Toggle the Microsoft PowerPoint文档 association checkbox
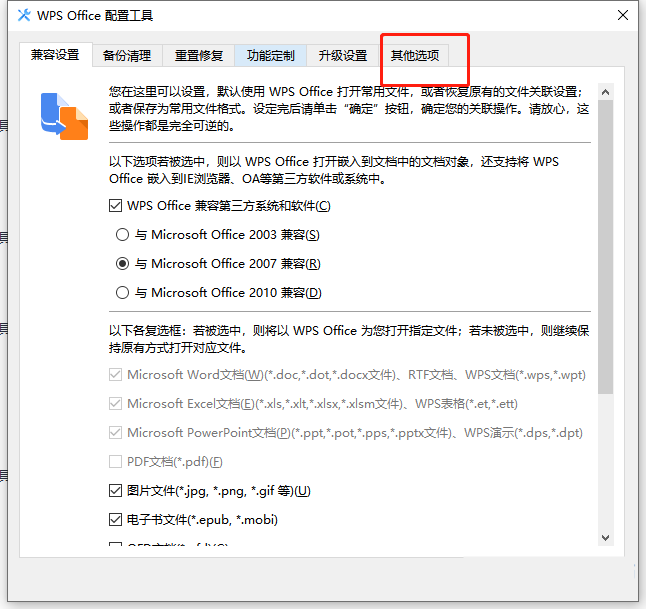 116,433
